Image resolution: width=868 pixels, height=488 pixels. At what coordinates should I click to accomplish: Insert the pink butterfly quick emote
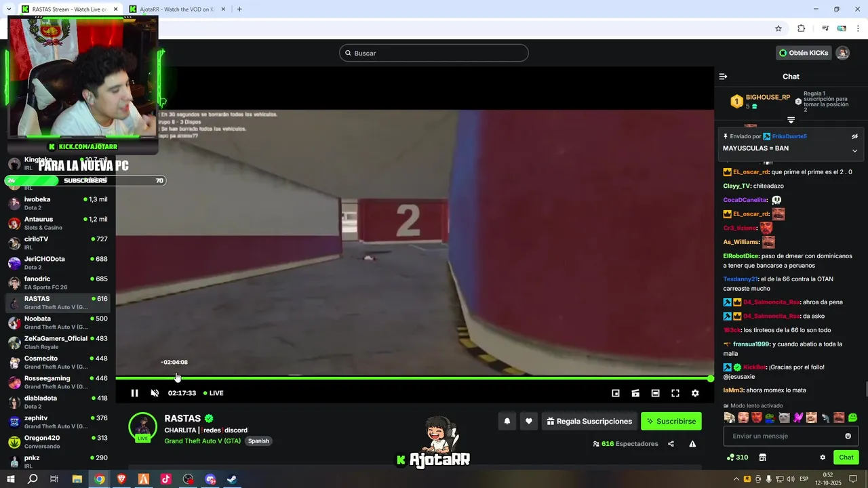click(798, 418)
